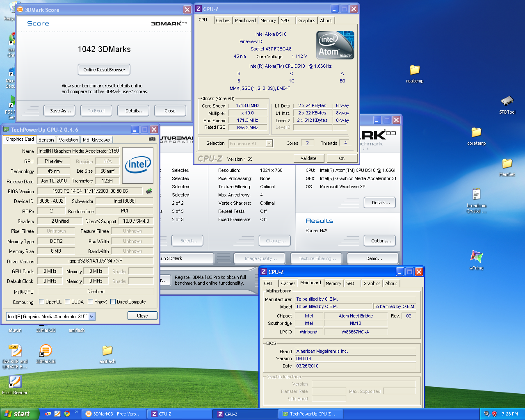Open the Windows Start menu
Viewport: 525px width, 420px height.
coord(19,414)
